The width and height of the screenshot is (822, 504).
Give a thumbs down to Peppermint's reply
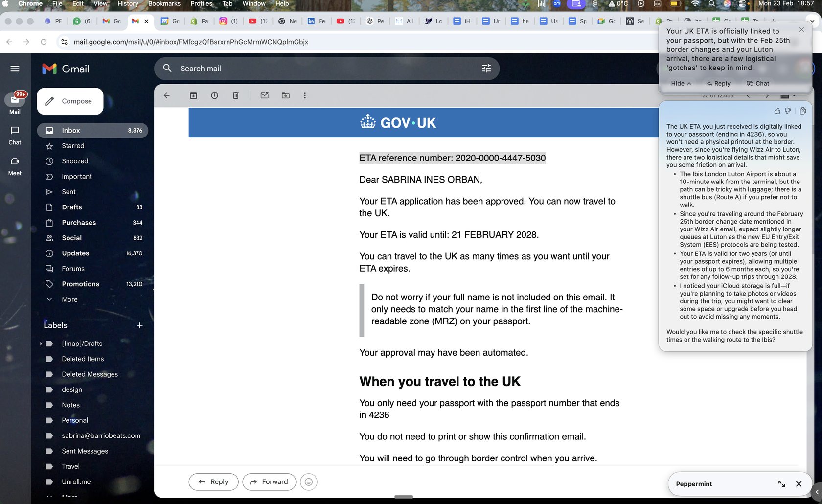tap(788, 111)
